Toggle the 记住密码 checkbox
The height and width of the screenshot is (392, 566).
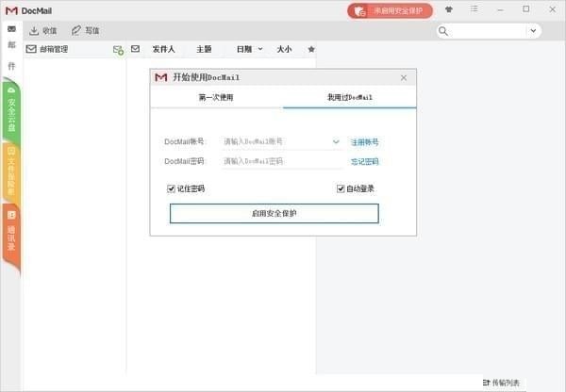tap(171, 188)
